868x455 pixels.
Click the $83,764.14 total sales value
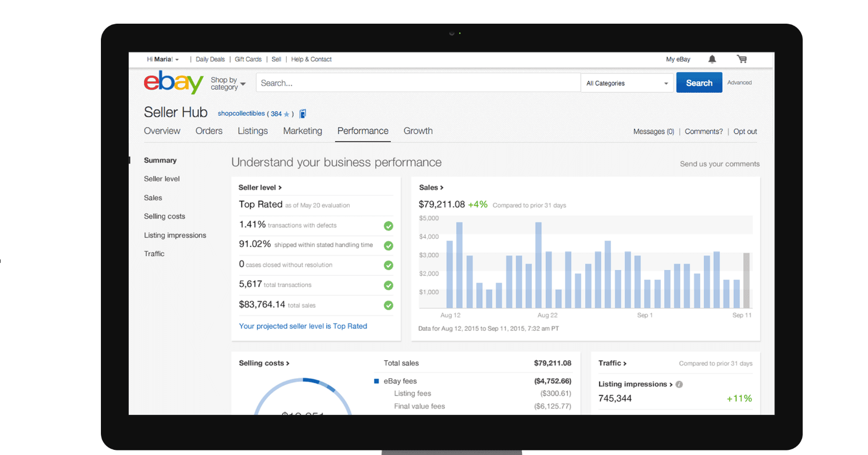pos(262,305)
